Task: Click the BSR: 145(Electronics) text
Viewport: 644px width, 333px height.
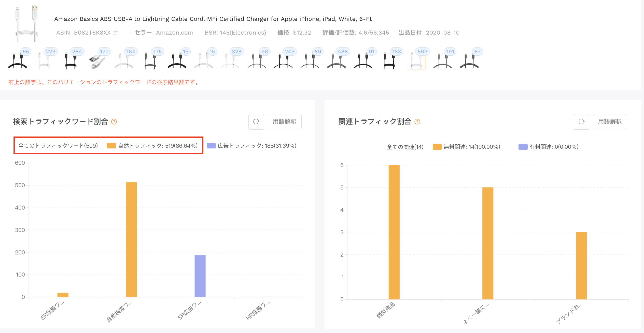Action: 235,33
